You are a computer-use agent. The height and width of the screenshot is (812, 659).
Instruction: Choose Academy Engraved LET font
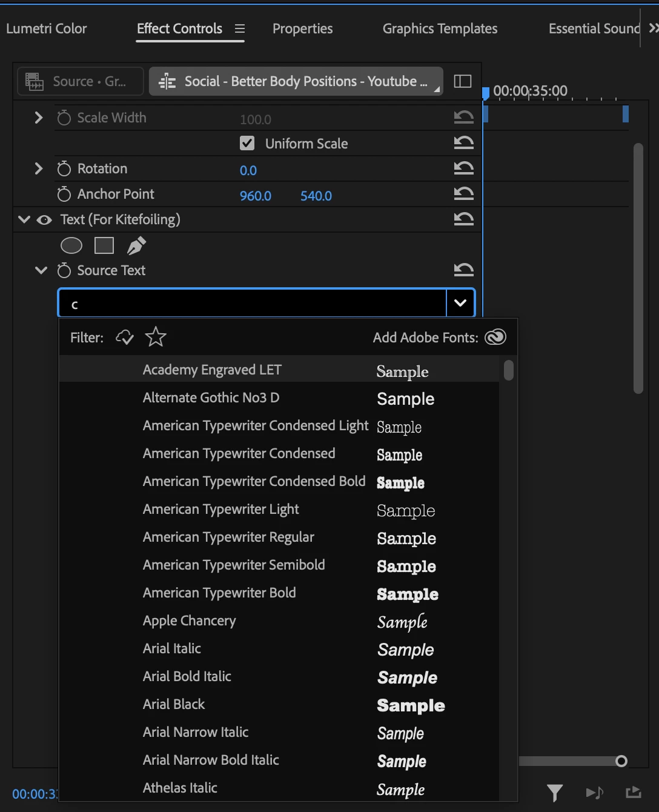pyautogui.click(x=279, y=370)
